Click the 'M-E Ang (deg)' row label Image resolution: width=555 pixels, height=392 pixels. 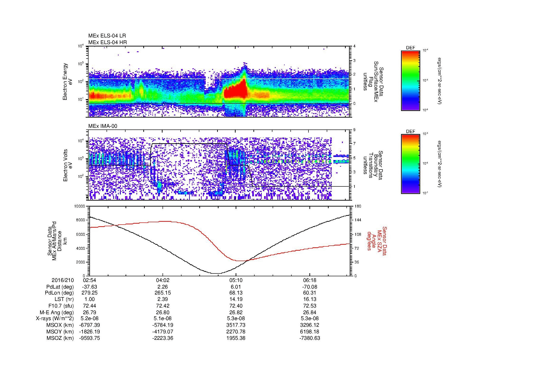click(57, 312)
